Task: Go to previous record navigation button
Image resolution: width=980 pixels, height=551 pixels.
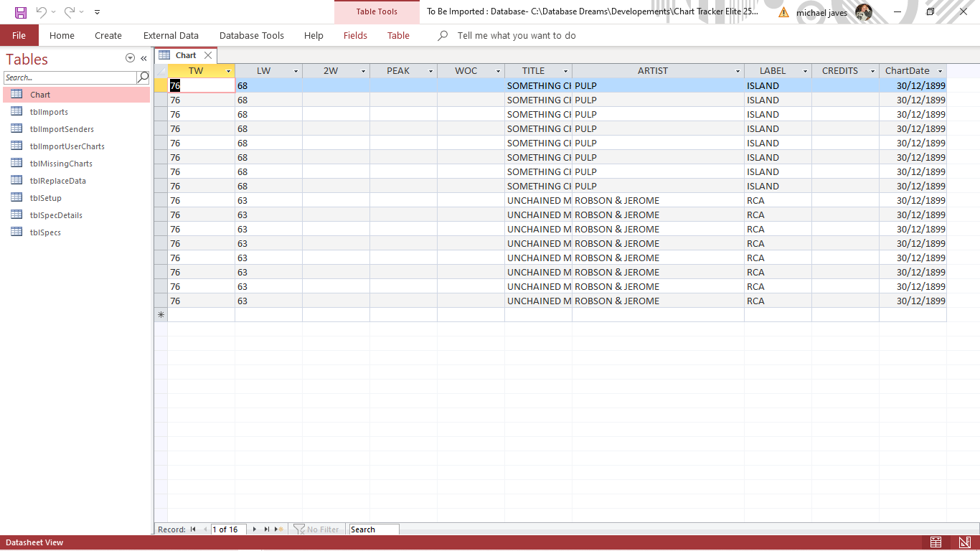Action: pos(204,529)
